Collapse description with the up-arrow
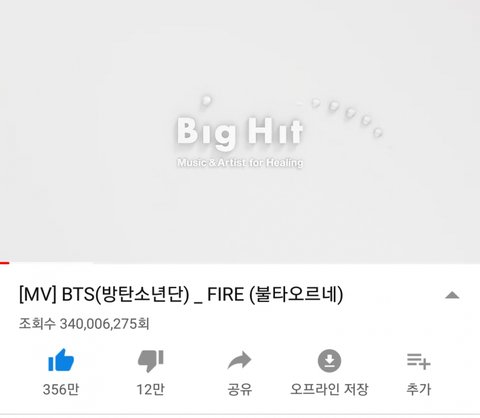Screen dimensions: 480x418 click(452, 295)
